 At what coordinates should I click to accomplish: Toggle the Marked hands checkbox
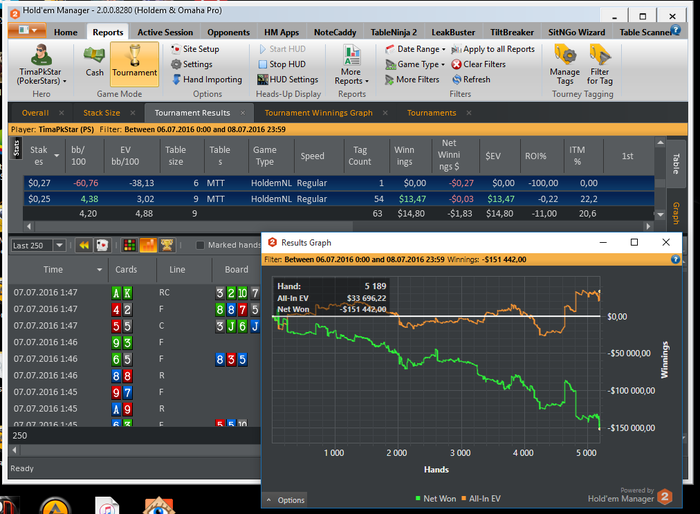pos(200,245)
